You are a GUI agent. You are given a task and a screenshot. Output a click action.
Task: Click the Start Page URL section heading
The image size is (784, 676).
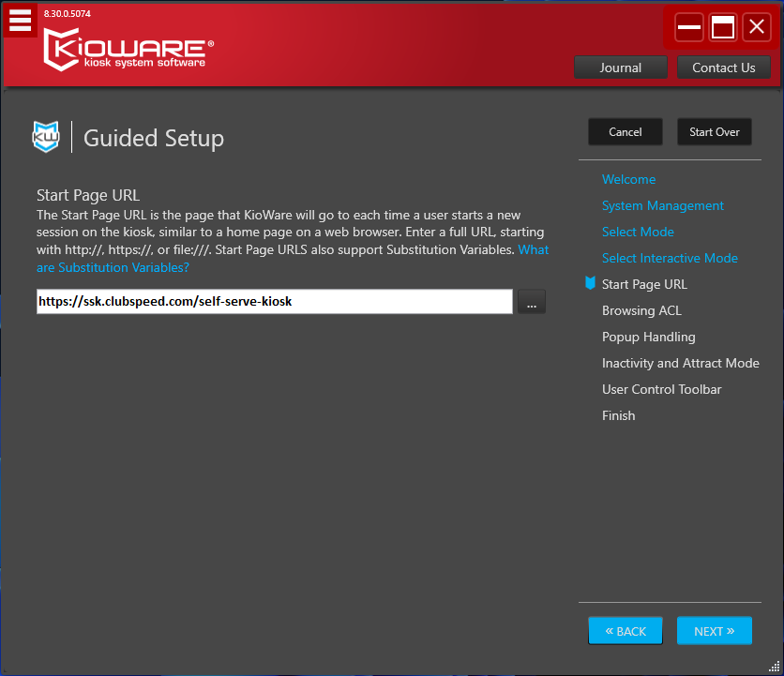88,195
